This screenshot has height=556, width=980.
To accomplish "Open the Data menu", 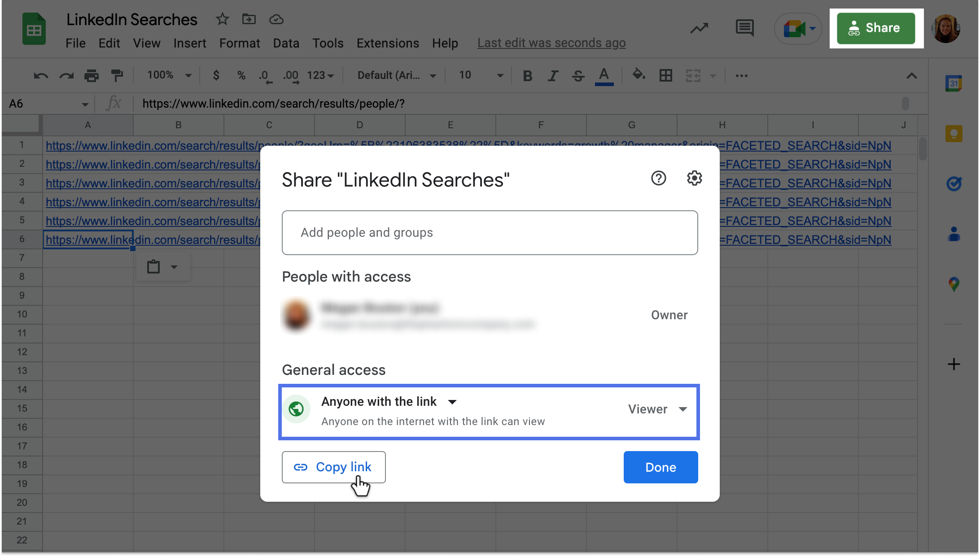I will click(286, 43).
